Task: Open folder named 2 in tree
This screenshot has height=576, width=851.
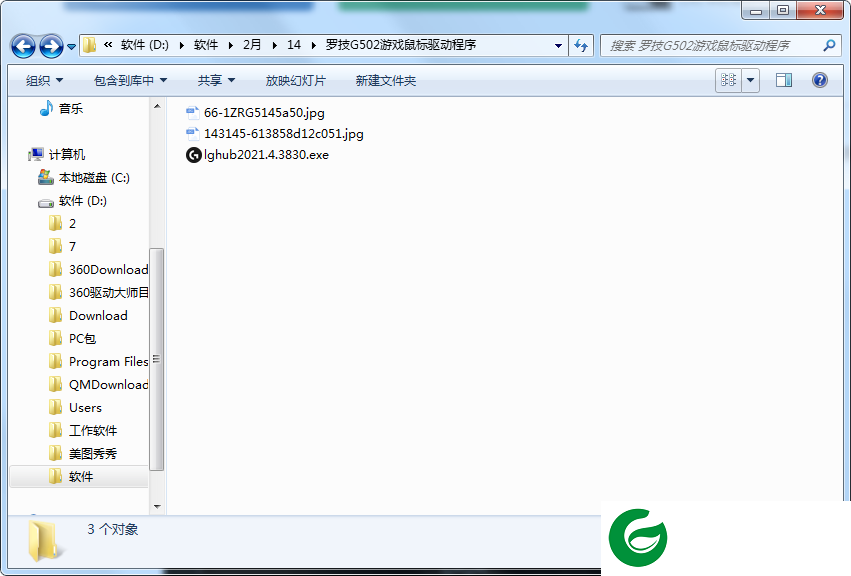Action: [x=72, y=224]
